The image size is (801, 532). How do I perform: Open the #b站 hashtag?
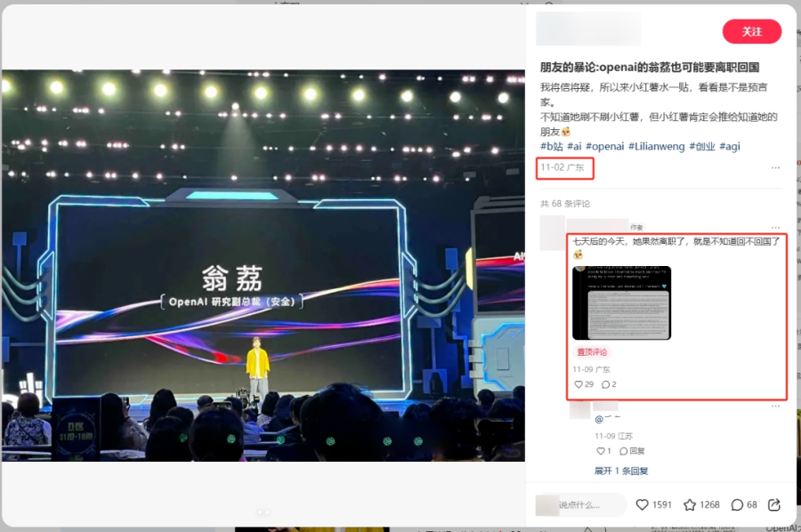click(x=552, y=147)
